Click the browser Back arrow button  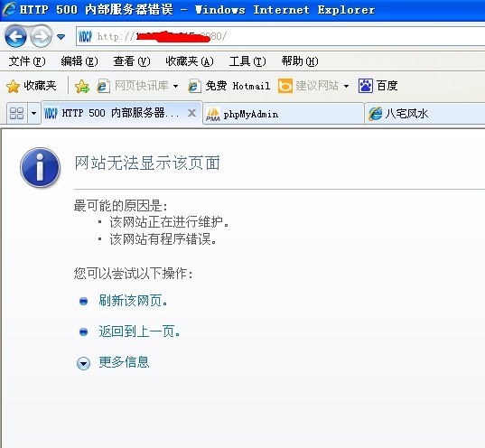[x=15, y=37]
